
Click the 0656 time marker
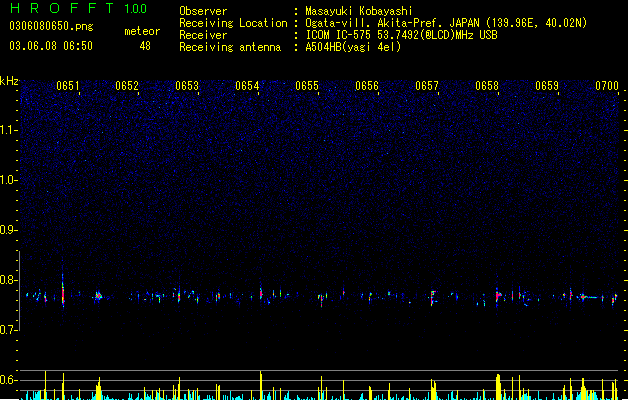coord(367,86)
